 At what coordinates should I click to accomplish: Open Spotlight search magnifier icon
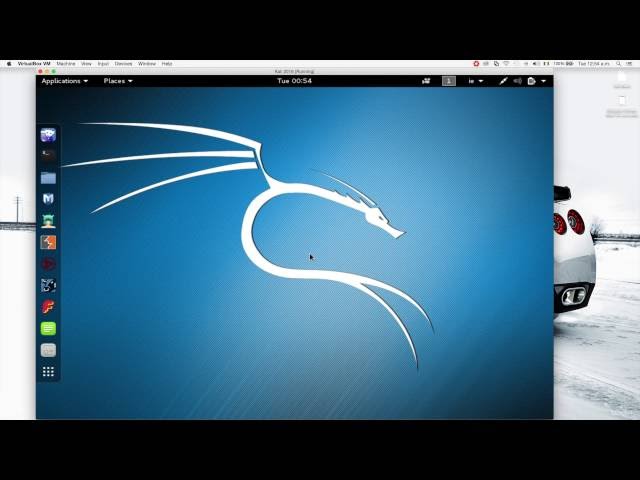(619, 64)
